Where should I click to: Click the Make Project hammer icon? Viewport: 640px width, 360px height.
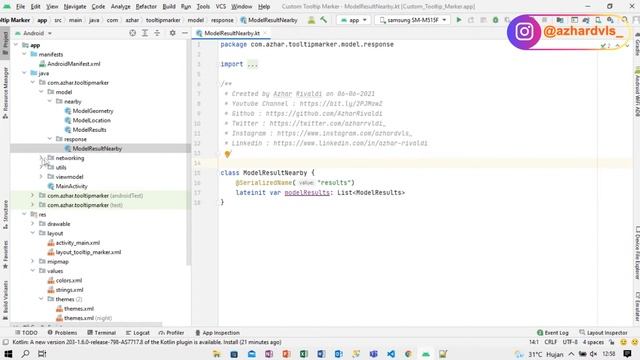point(323,20)
